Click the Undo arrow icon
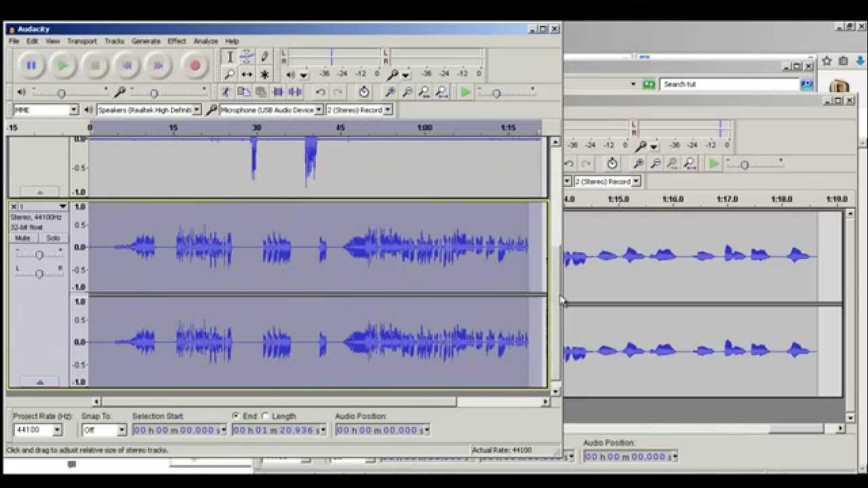 pyautogui.click(x=321, y=92)
